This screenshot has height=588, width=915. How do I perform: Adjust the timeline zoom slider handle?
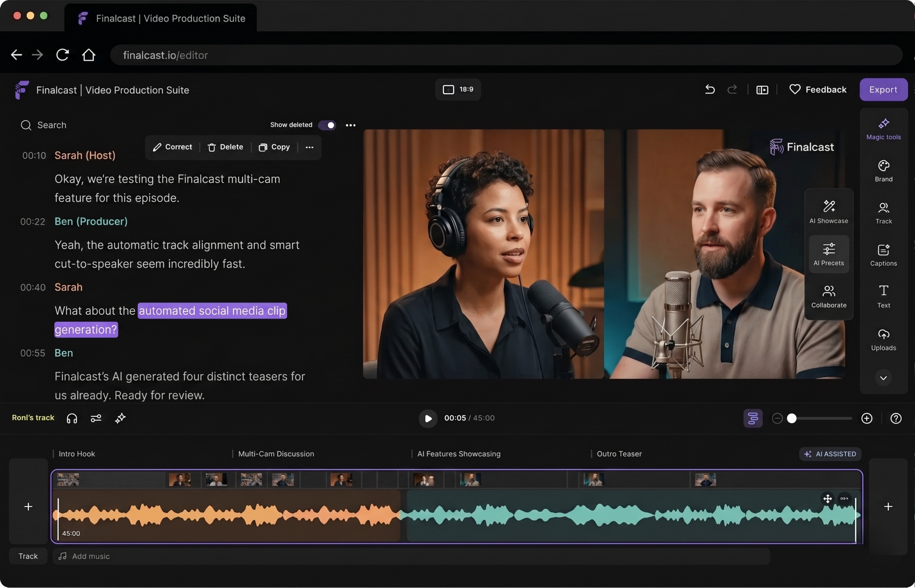tap(792, 418)
